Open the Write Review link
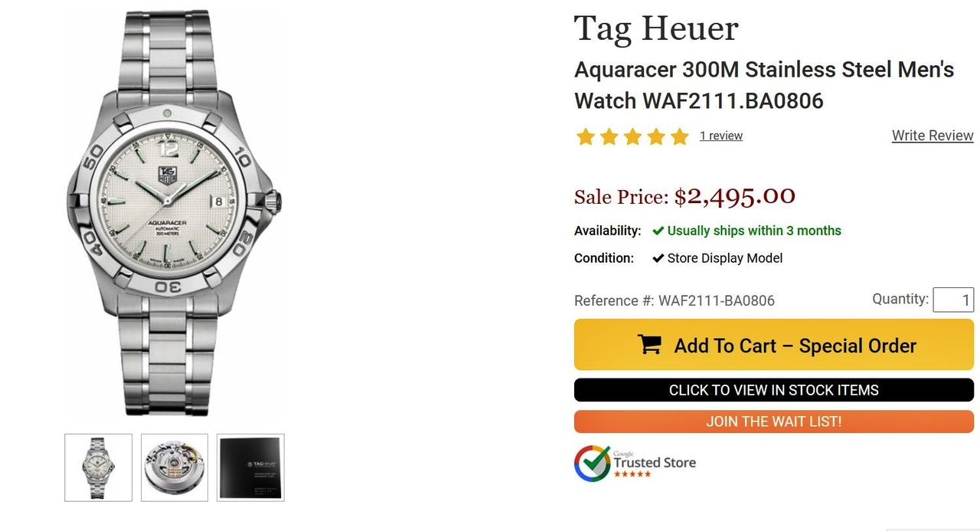Viewport: 980px width, 531px height. click(x=933, y=136)
